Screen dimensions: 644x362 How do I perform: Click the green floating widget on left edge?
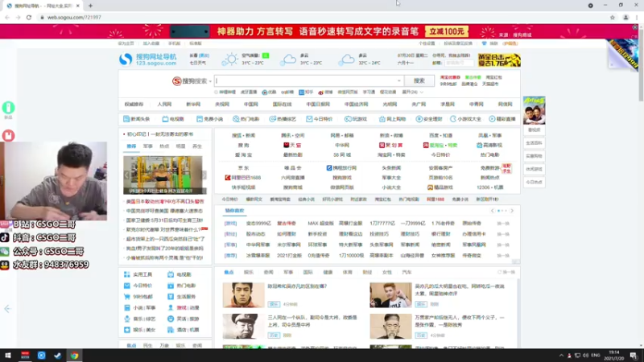(x=8, y=108)
